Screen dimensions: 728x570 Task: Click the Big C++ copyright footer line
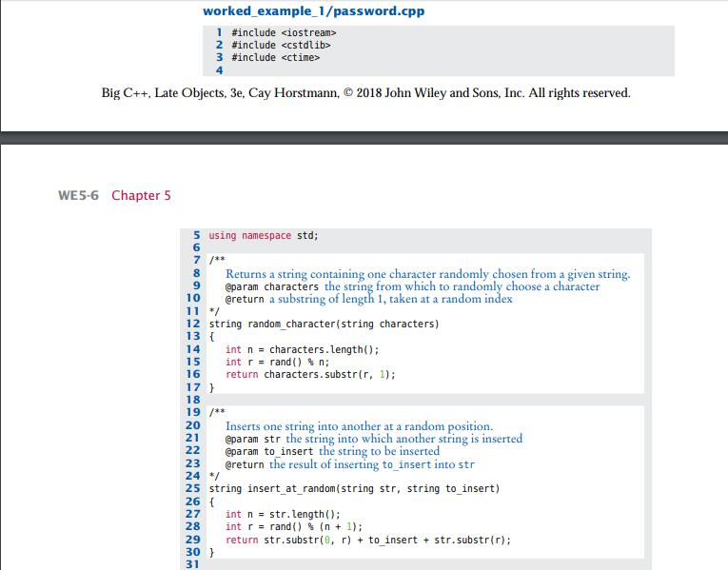[365, 93]
